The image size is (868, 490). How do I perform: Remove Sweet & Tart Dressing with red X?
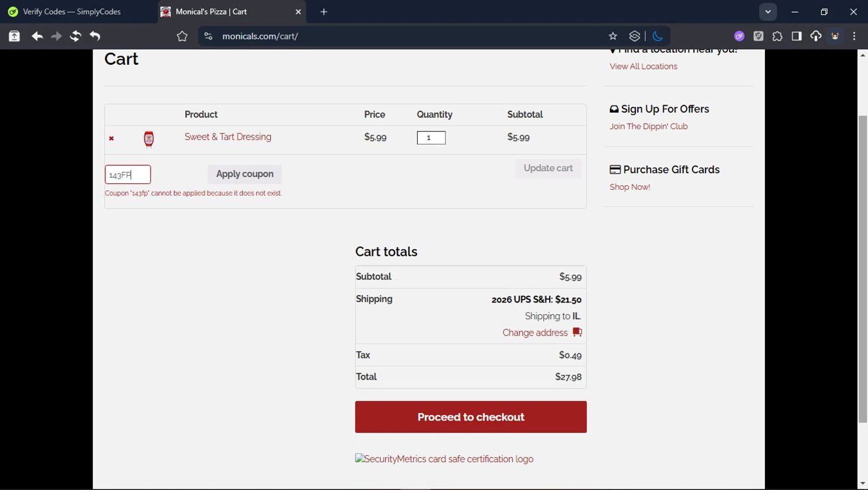pyautogui.click(x=112, y=138)
